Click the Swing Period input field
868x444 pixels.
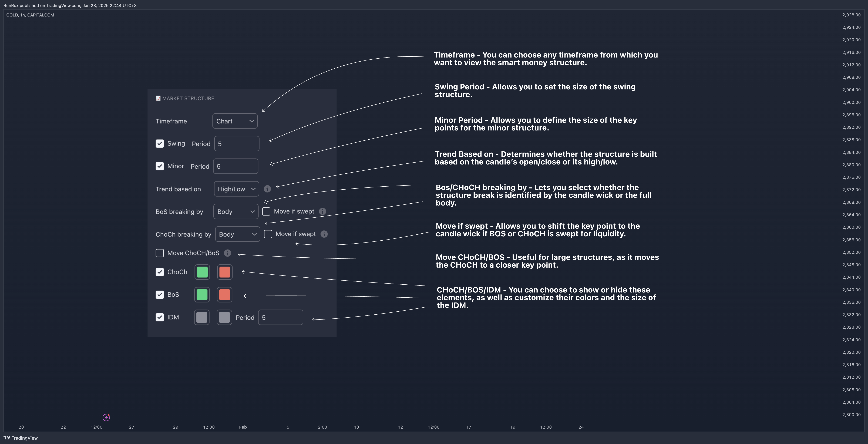pyautogui.click(x=237, y=144)
